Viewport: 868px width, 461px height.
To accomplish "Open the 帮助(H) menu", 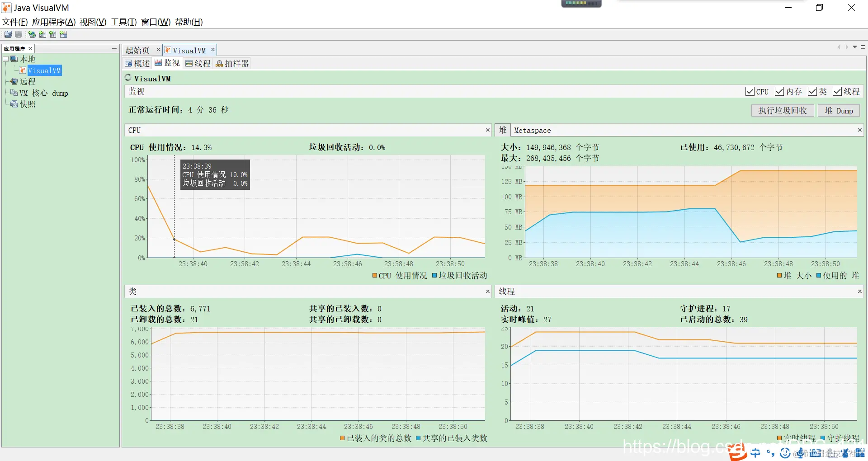I will 189,22.
